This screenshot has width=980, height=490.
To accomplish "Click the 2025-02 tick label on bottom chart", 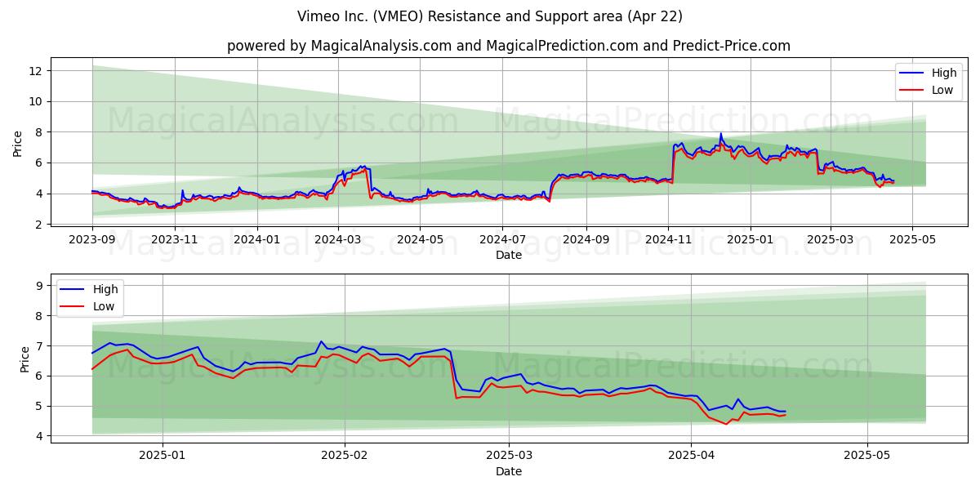I will click(x=345, y=457).
